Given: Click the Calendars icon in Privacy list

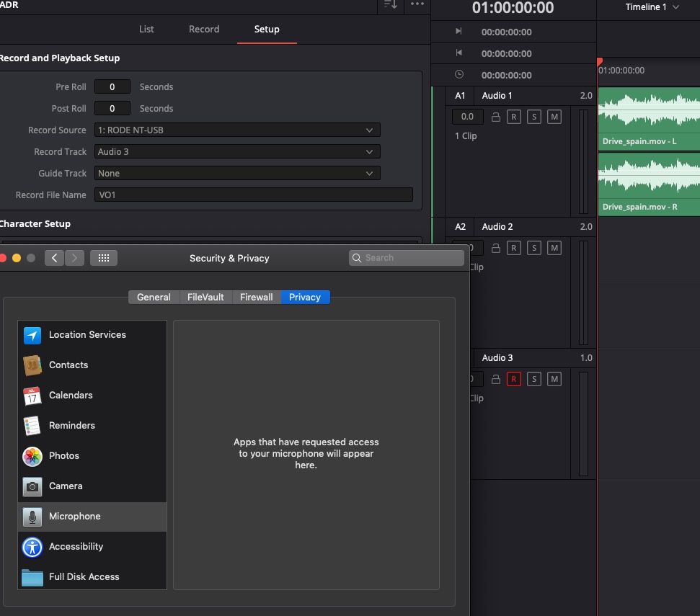Looking at the screenshot, I should tap(32, 396).
